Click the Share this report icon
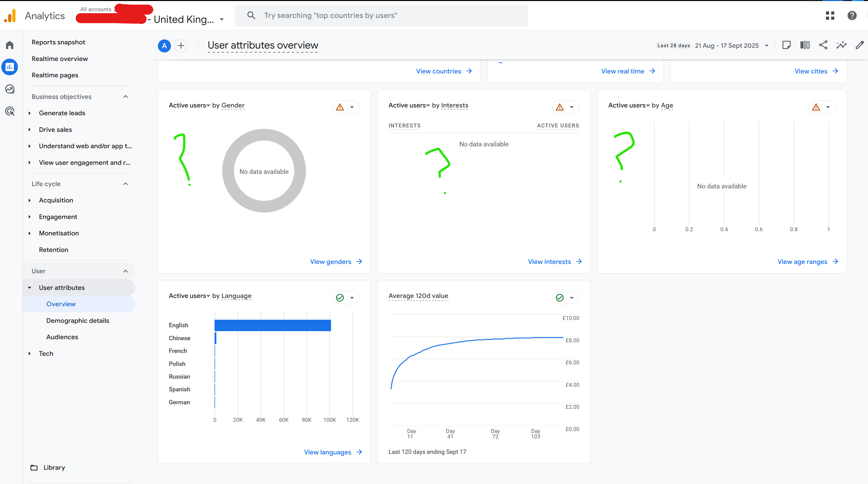Screen dimensions: 868x484 (823, 45)
